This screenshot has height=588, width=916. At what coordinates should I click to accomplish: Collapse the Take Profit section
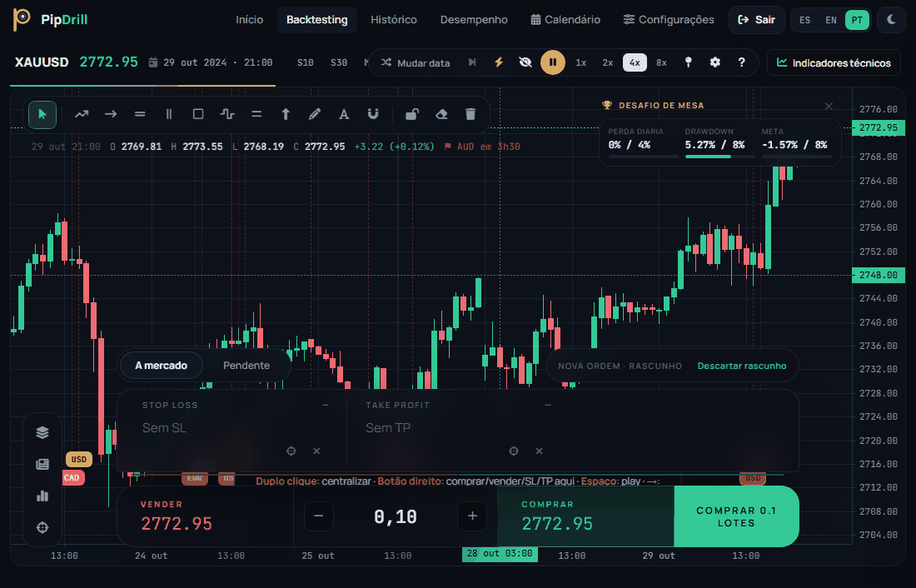[x=548, y=405]
